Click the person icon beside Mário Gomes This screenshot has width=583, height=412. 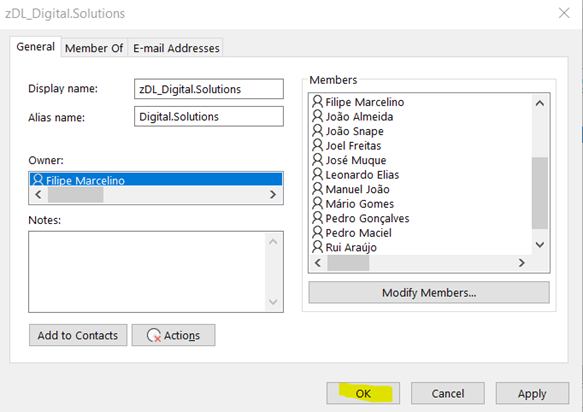click(317, 203)
